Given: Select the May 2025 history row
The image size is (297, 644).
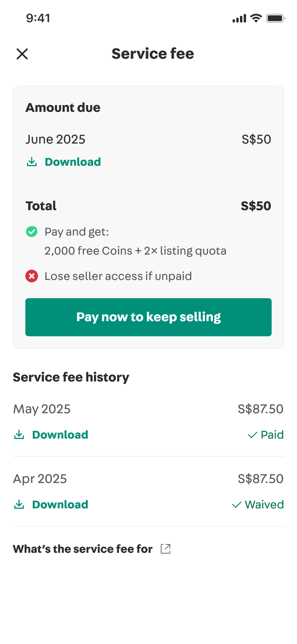Looking at the screenshot, I should [148, 409].
